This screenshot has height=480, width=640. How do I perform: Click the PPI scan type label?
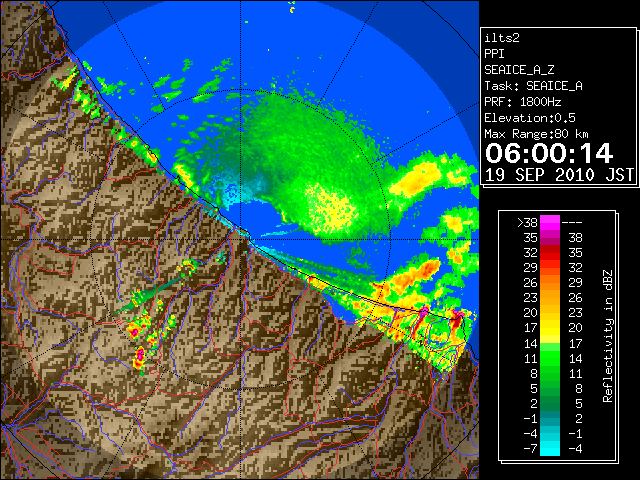[x=494, y=54]
